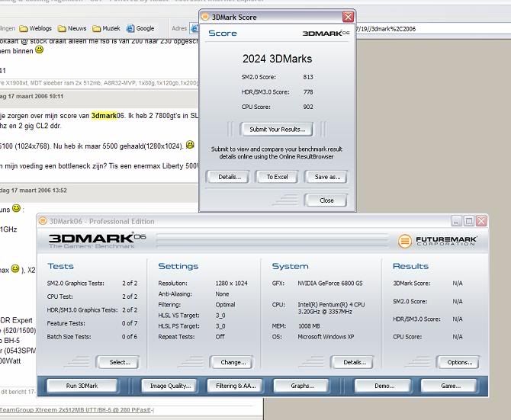Open Graphs tool
The image size is (511, 420).
click(x=302, y=386)
